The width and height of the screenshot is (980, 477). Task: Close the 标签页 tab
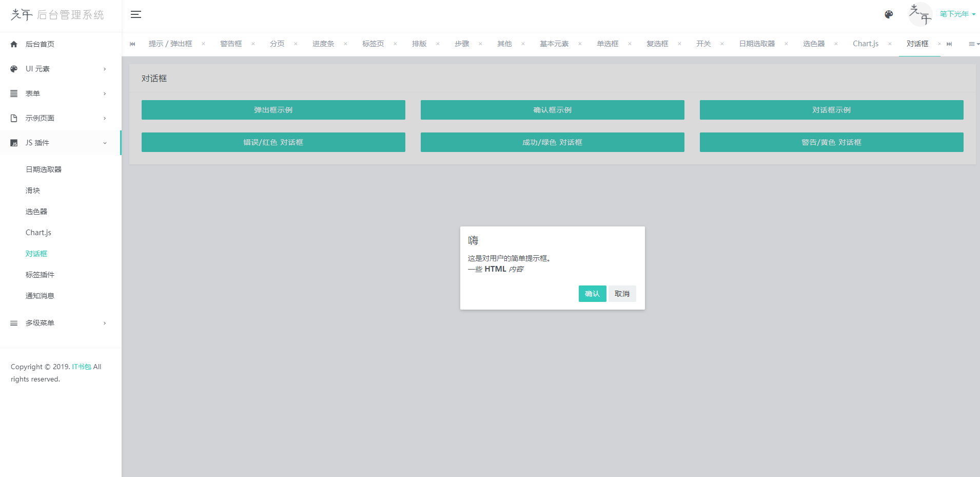tap(395, 44)
